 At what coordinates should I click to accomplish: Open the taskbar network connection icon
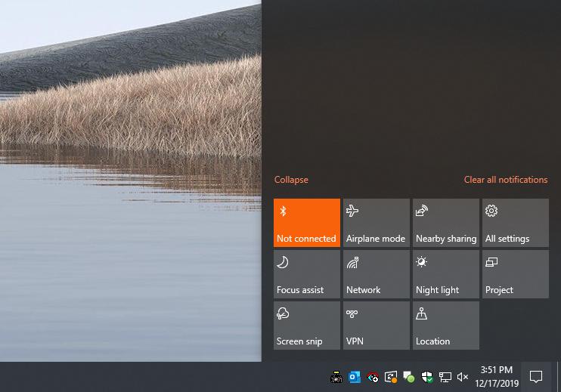pyautogui.click(x=445, y=377)
